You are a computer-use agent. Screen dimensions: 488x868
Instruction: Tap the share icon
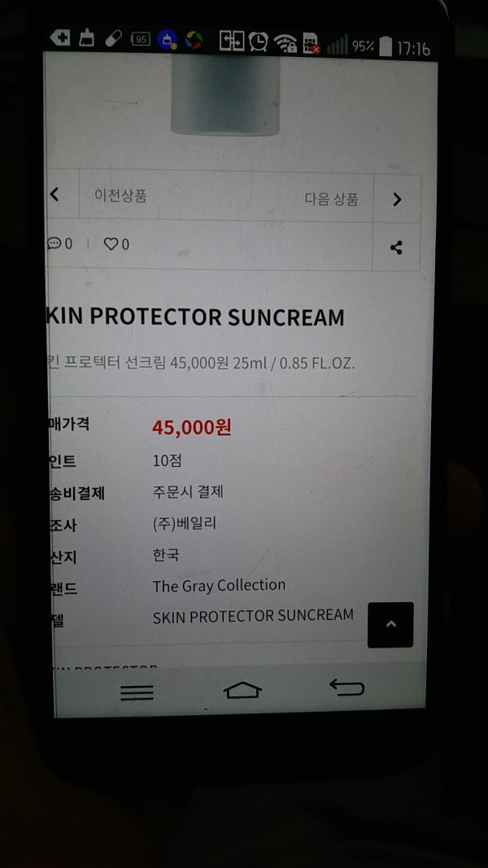[x=396, y=247]
